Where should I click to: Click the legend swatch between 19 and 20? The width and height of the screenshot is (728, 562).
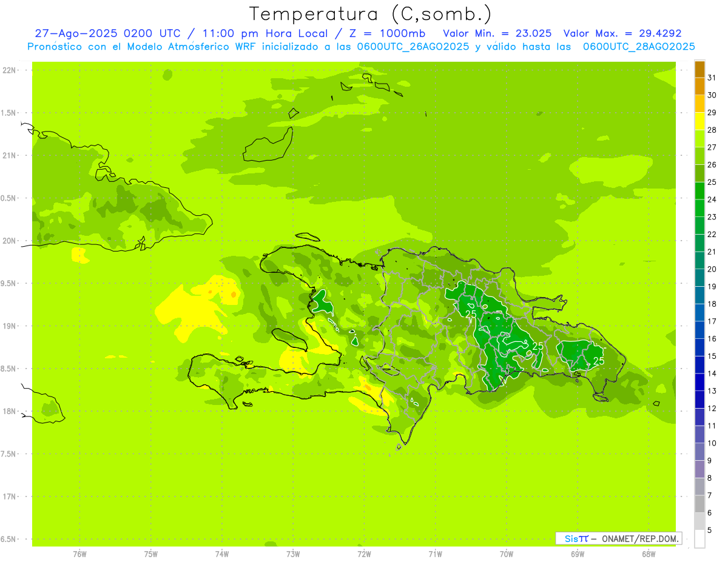coord(699,278)
